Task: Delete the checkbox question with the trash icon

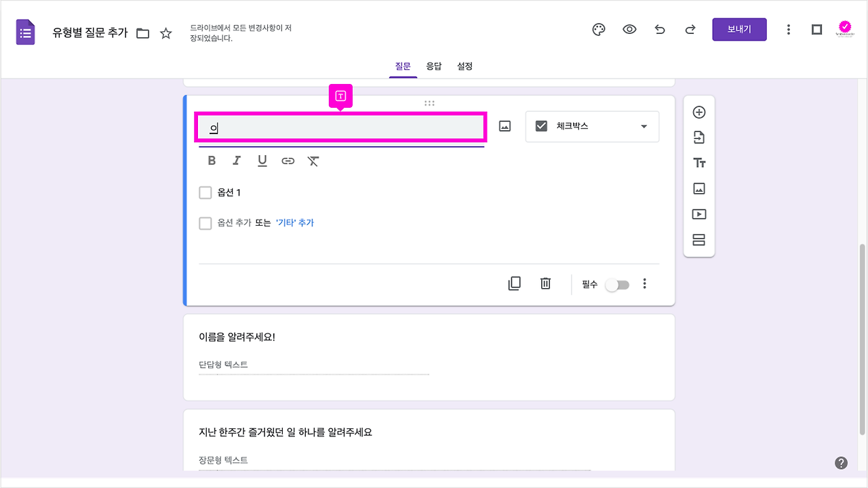Action: pos(545,283)
